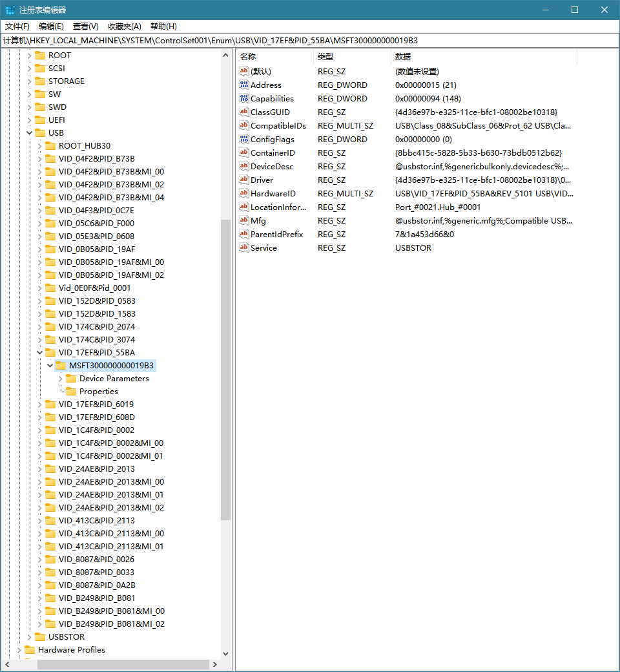Open the 收藏夹(A) menu

coord(124,26)
